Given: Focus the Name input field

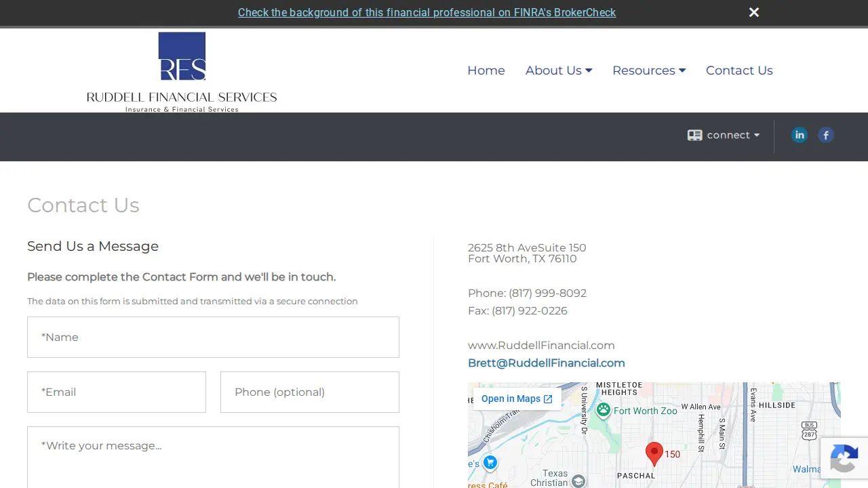Looking at the screenshot, I should pos(213,337).
